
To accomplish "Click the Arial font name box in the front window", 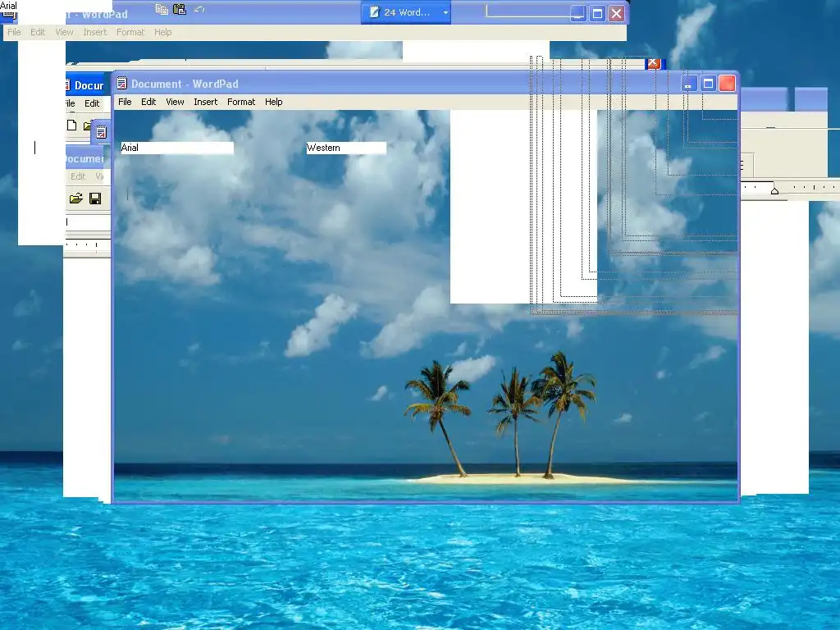I will pyautogui.click(x=177, y=148).
